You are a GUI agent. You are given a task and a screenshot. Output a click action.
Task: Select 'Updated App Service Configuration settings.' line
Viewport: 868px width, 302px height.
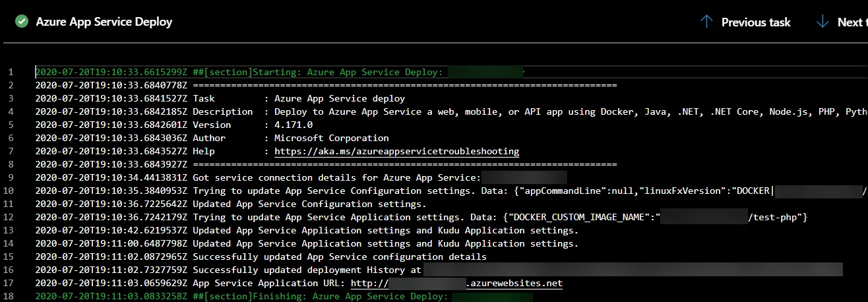pyautogui.click(x=231, y=204)
